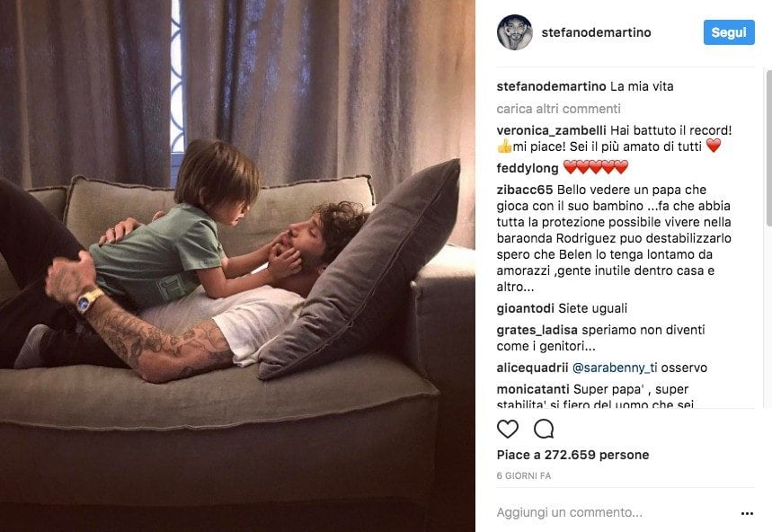This screenshot has height=532, width=772.
Task: Go to zibacc65 user profile
Action: point(524,190)
